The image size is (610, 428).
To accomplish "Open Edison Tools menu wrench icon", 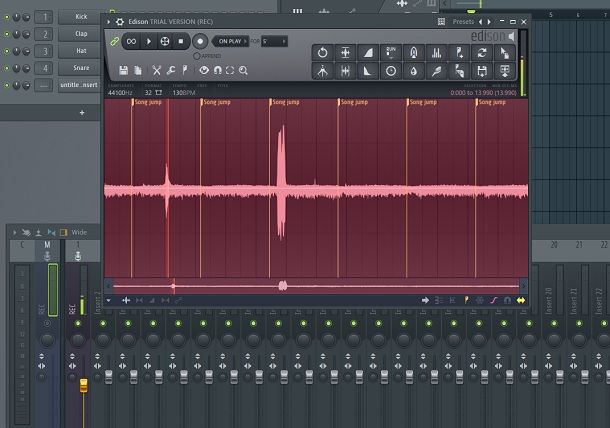I will click(x=170, y=70).
